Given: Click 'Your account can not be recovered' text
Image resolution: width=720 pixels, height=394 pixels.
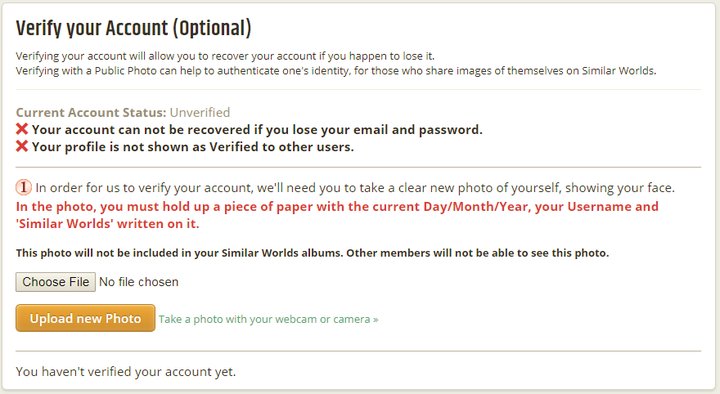Looking at the screenshot, I should click(257, 129).
